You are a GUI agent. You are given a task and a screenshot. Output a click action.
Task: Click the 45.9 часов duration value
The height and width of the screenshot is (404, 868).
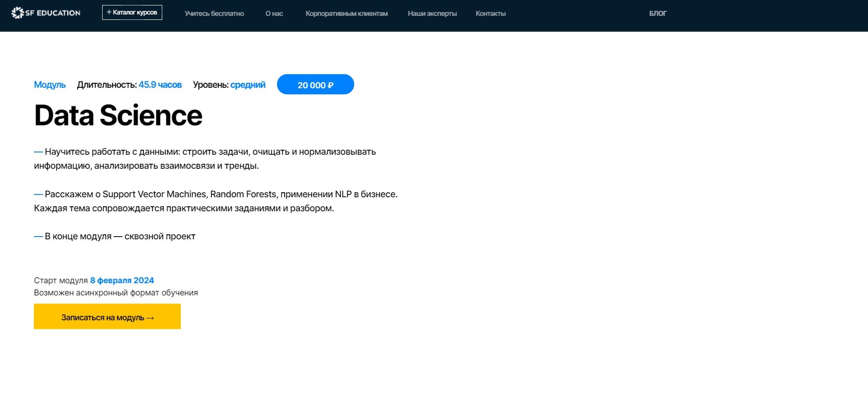click(x=160, y=85)
